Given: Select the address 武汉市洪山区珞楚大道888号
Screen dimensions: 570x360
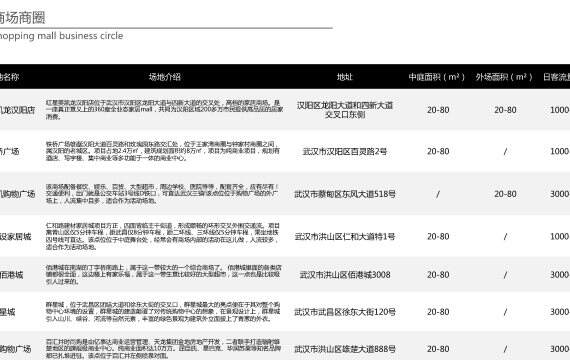Looking at the screenshot, I should click(345, 349).
